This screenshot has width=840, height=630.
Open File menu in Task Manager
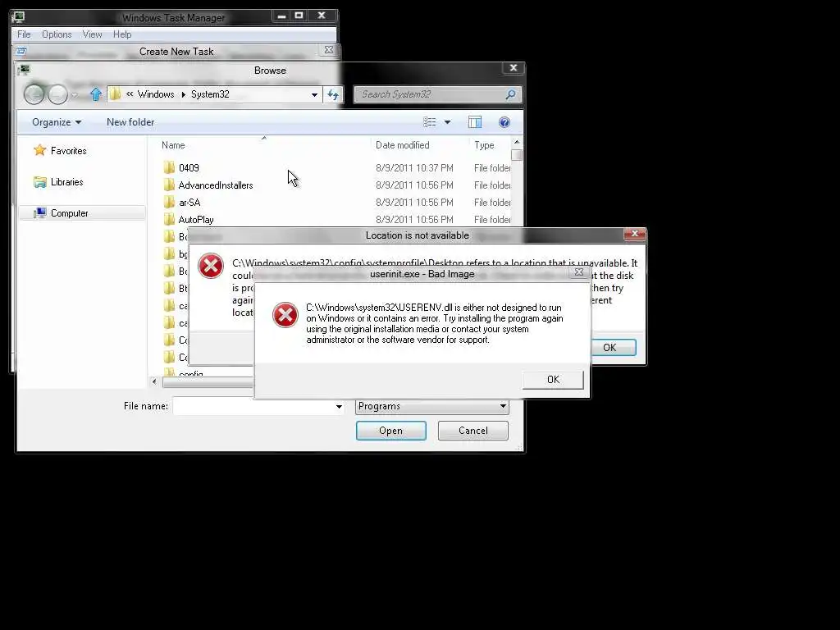click(x=24, y=34)
